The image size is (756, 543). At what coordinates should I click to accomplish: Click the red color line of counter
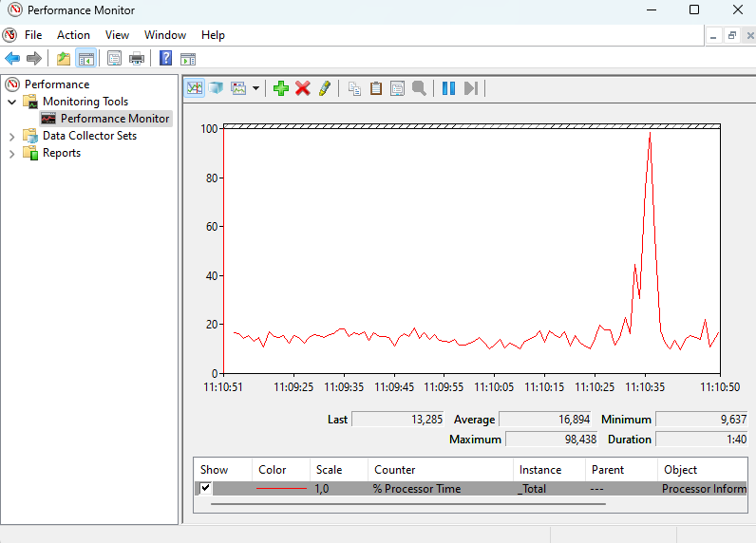click(x=283, y=489)
